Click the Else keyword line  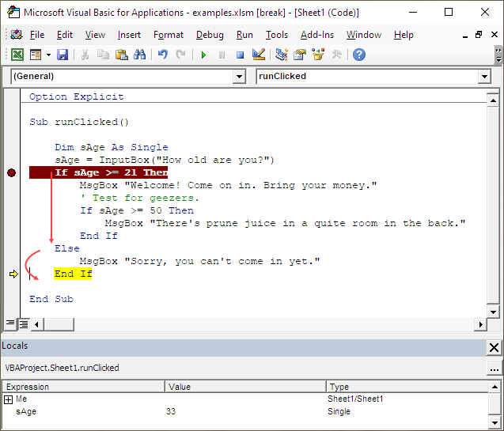pyautogui.click(x=66, y=248)
